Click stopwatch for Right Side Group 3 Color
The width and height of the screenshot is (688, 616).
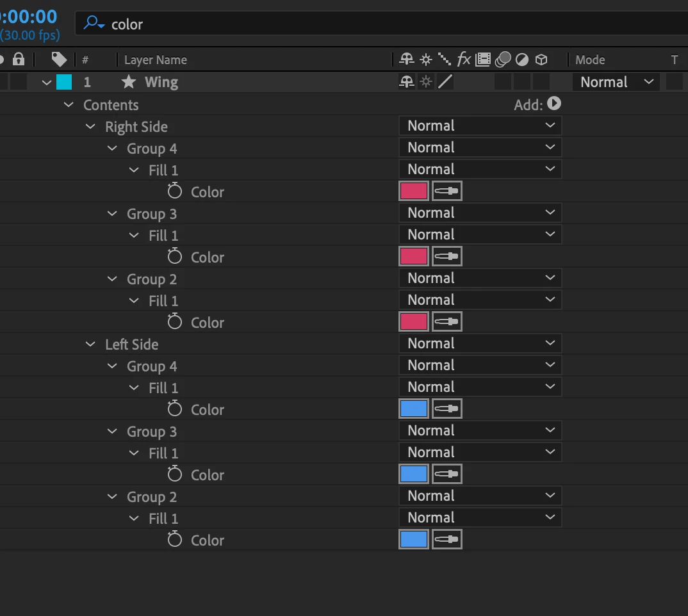[x=175, y=256]
